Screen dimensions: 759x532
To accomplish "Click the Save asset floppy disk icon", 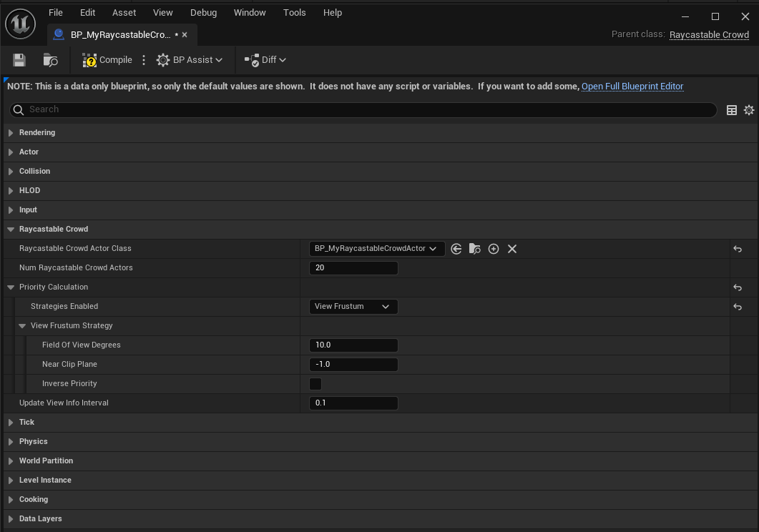I will click(x=19, y=60).
